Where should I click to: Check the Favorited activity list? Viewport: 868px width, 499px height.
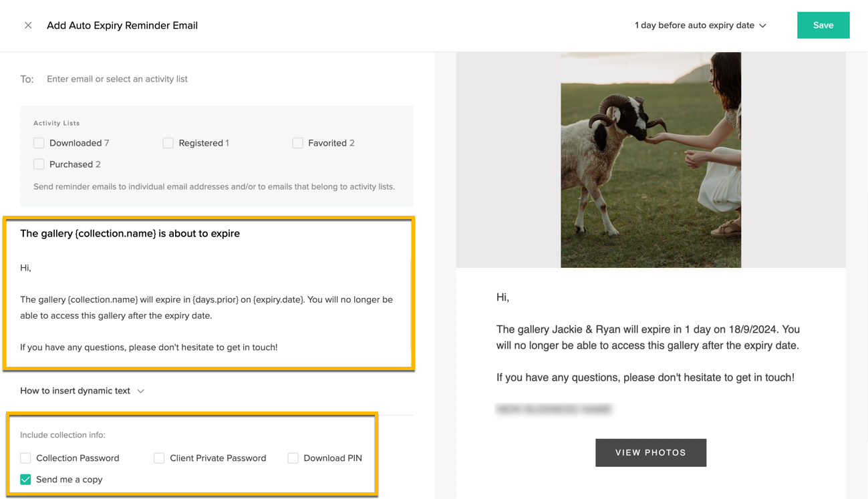click(297, 142)
